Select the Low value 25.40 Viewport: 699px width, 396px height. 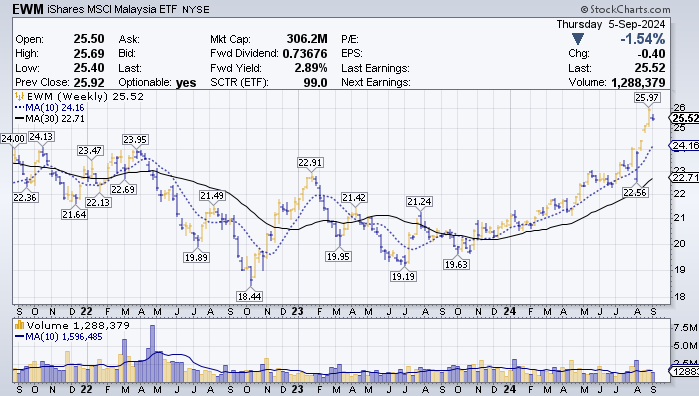(x=89, y=68)
